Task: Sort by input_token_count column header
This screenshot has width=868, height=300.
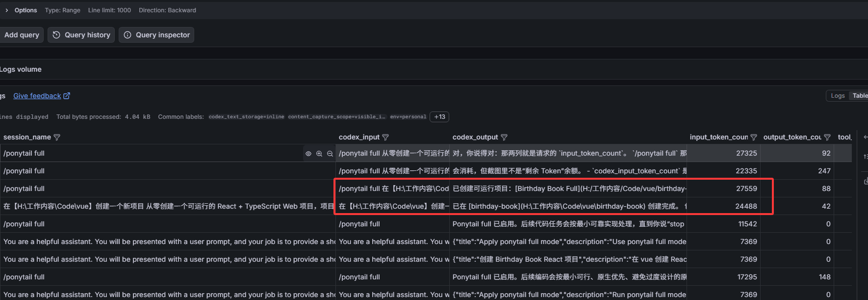Action: point(718,137)
